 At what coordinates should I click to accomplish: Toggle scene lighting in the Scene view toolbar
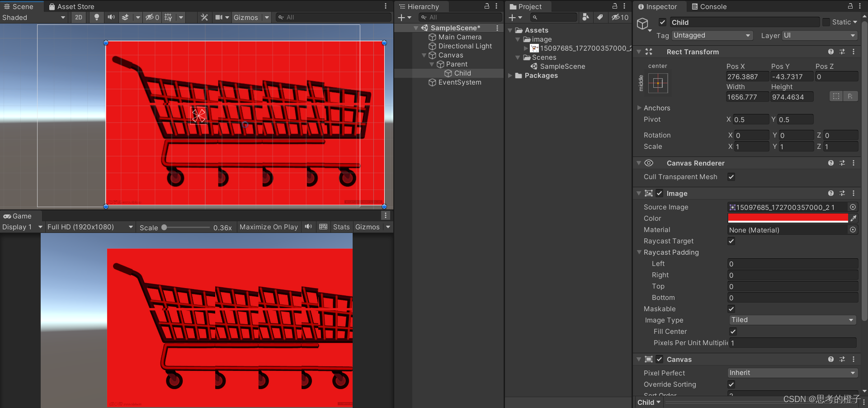point(97,17)
